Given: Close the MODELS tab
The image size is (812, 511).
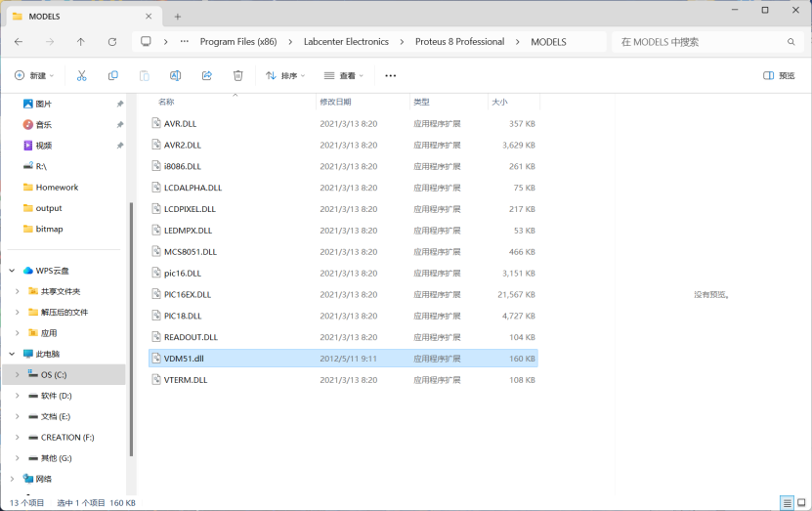Looking at the screenshot, I should (x=149, y=17).
